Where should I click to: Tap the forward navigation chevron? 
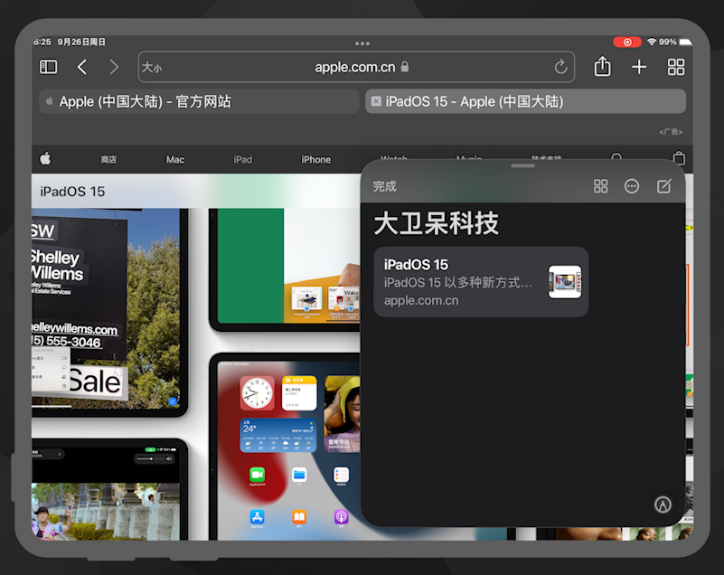(114, 67)
